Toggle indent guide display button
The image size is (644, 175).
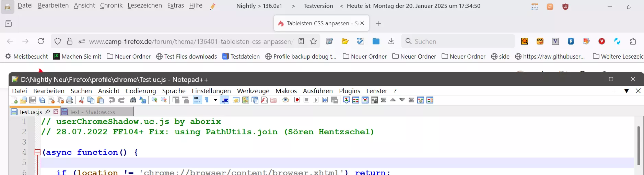tap(225, 100)
